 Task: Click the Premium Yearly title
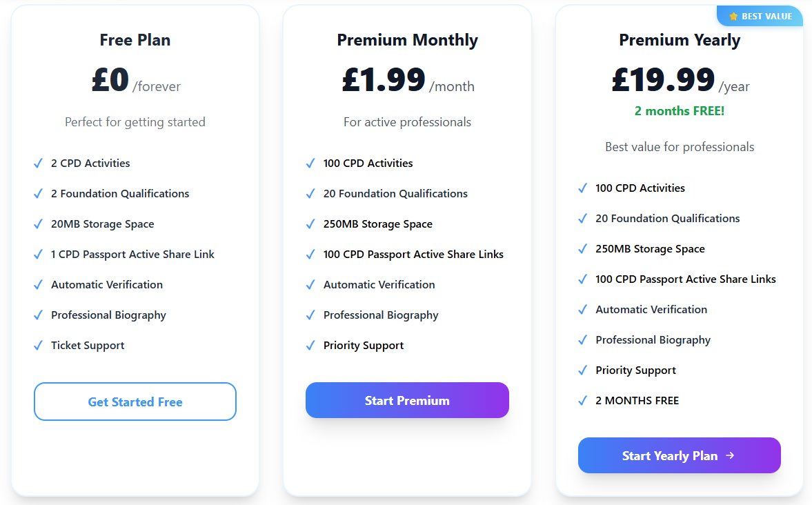coord(680,40)
